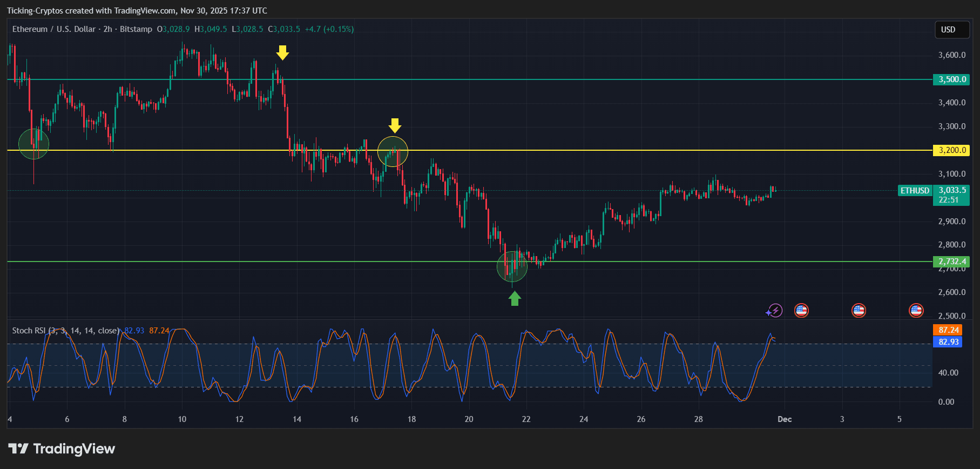The height and width of the screenshot is (469, 980).
Task: Click the +4.7 (+0.15%) change value
Action: coord(329,29)
